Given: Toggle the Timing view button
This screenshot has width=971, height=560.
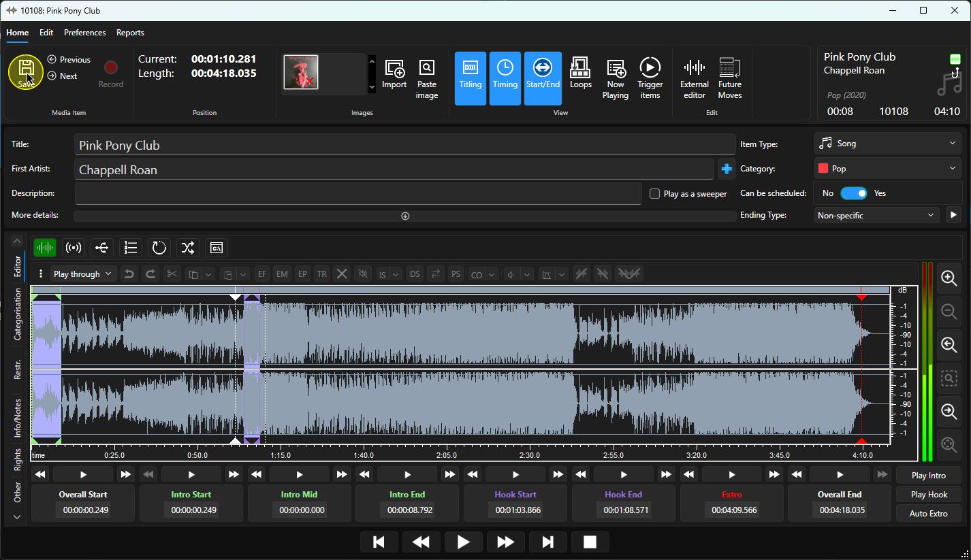Looking at the screenshot, I should coord(505,78).
